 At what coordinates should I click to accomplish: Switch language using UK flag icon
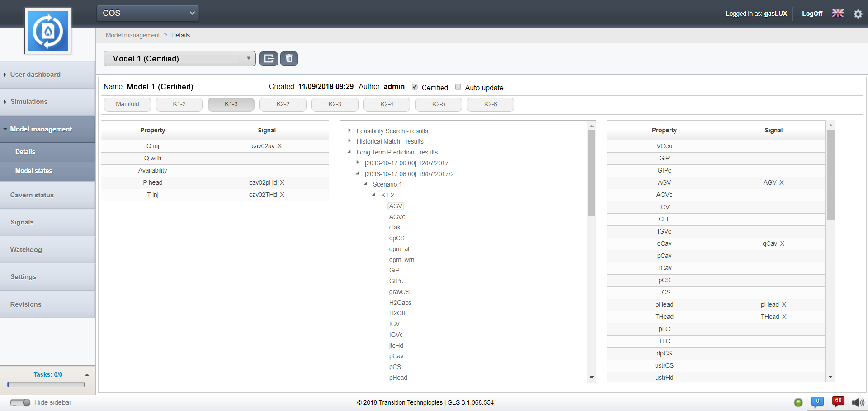pos(838,14)
